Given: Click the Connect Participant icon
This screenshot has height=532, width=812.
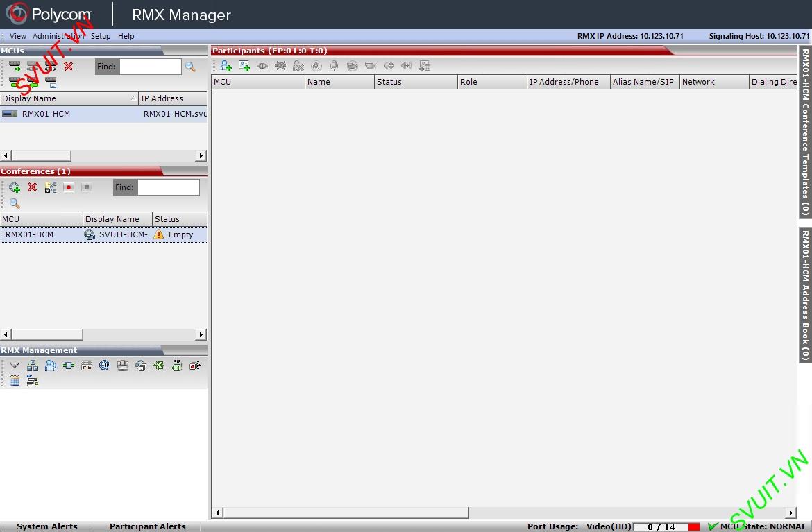Looking at the screenshot, I should tap(262, 66).
